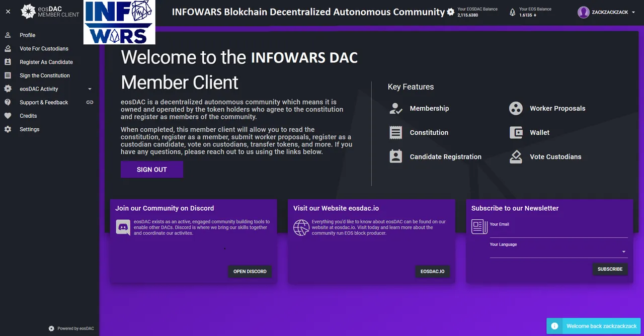Click the Vote Custodians label

point(555,156)
